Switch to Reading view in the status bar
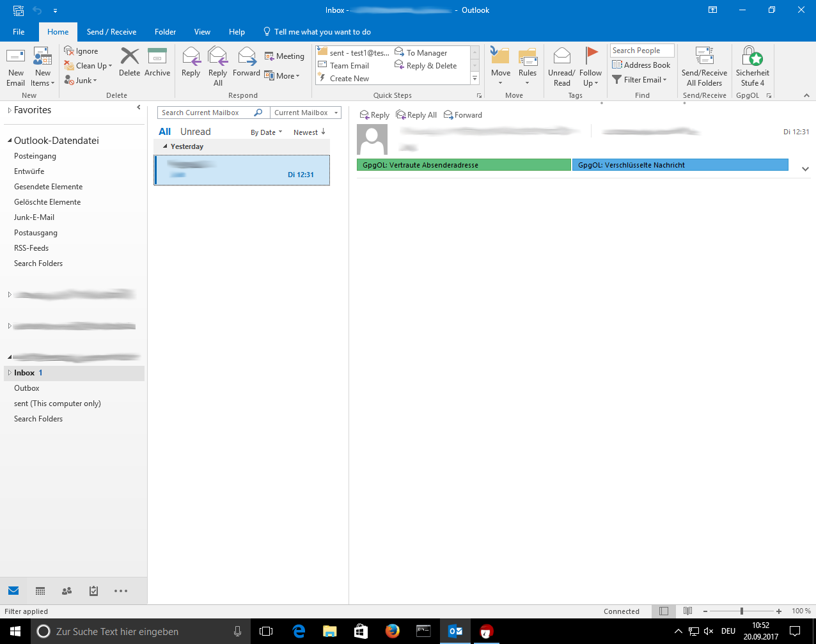The height and width of the screenshot is (644, 816). [x=687, y=611]
